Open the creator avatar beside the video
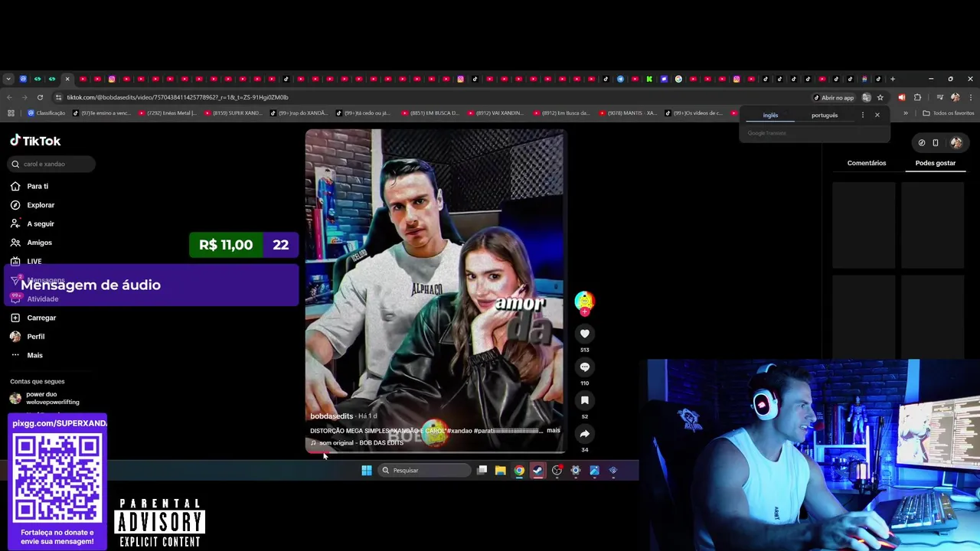Screen dimensions: 980x551 [x=584, y=301]
